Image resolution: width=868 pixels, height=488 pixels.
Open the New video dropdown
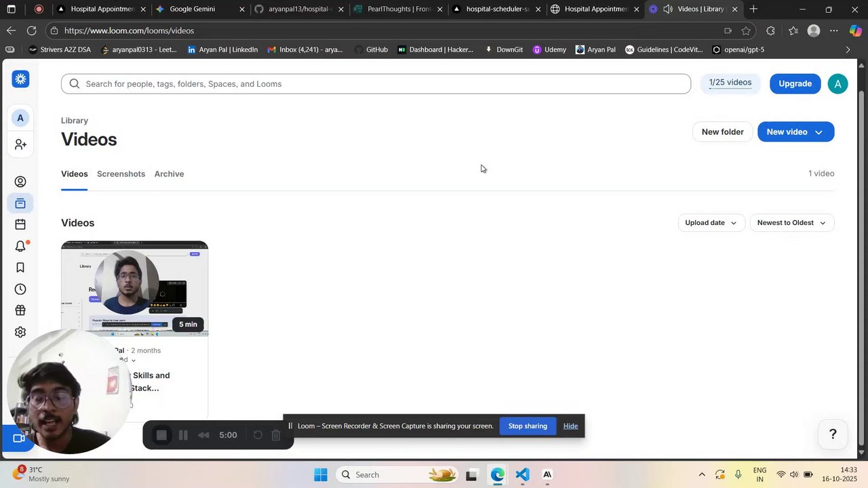pos(795,132)
